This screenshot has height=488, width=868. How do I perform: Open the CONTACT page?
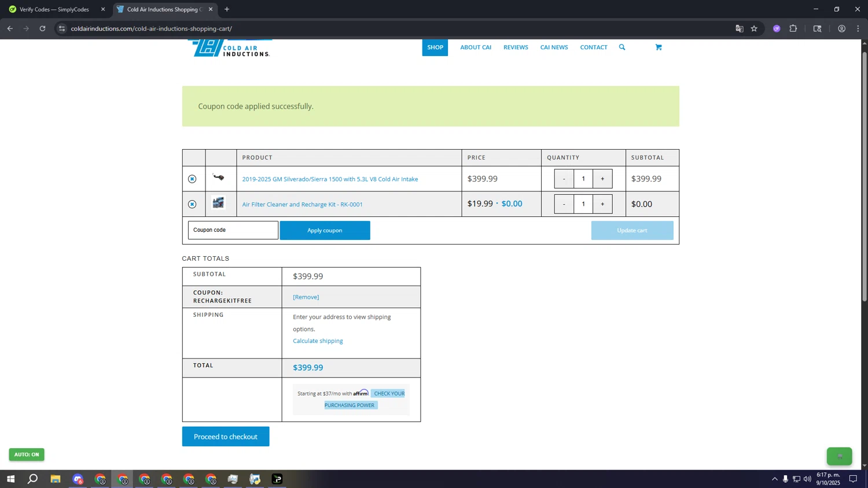click(x=594, y=47)
